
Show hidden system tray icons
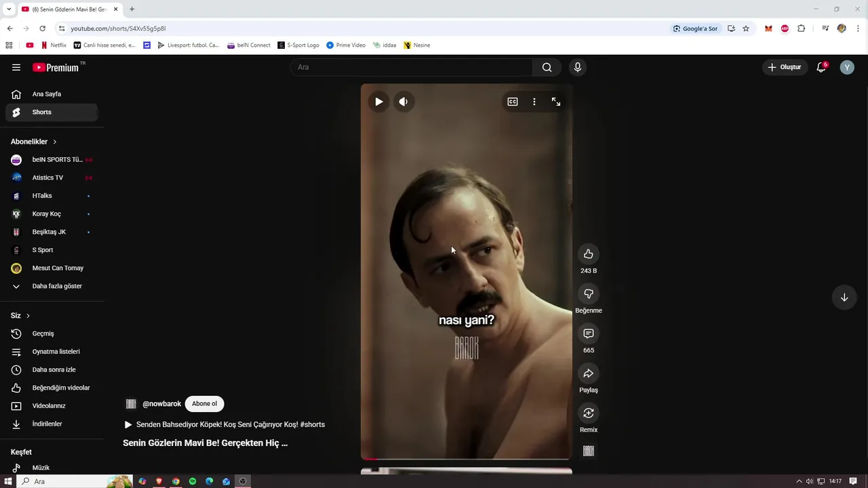799,481
